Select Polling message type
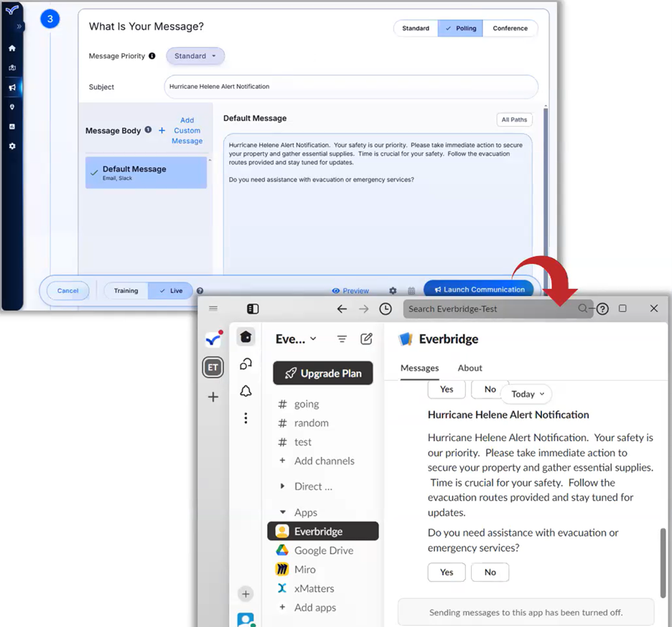Image resolution: width=672 pixels, height=627 pixels. coord(460,28)
